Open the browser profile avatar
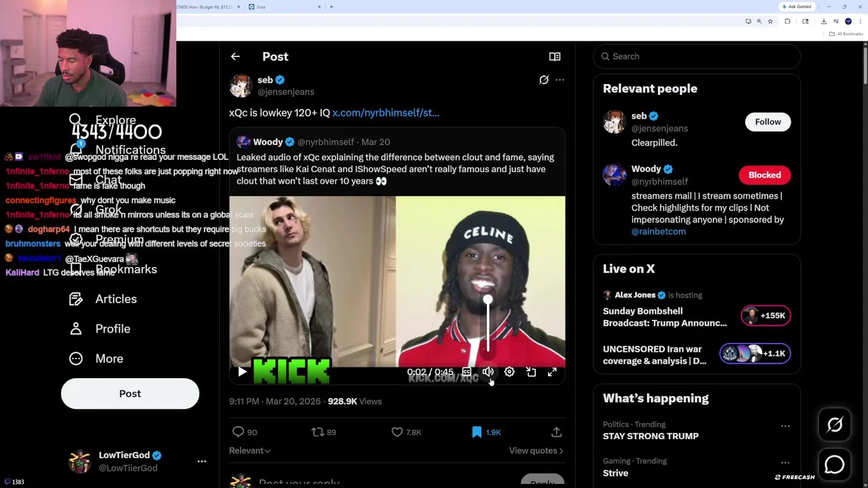 848,22
